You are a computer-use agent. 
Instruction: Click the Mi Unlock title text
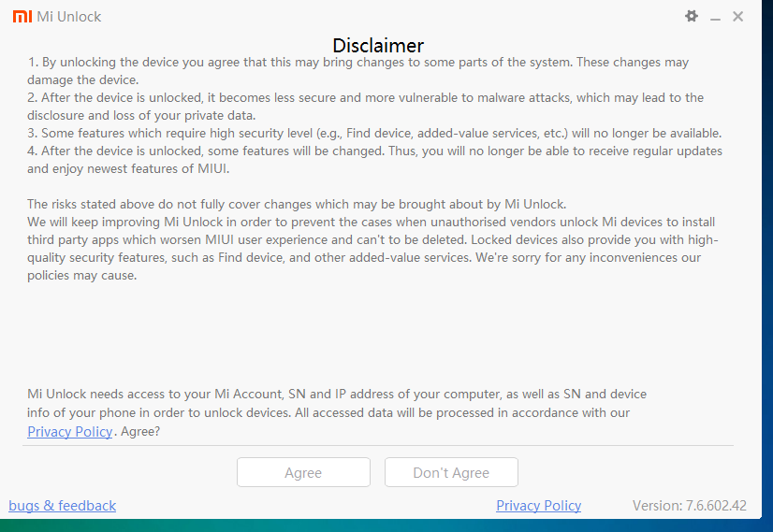pos(68,16)
